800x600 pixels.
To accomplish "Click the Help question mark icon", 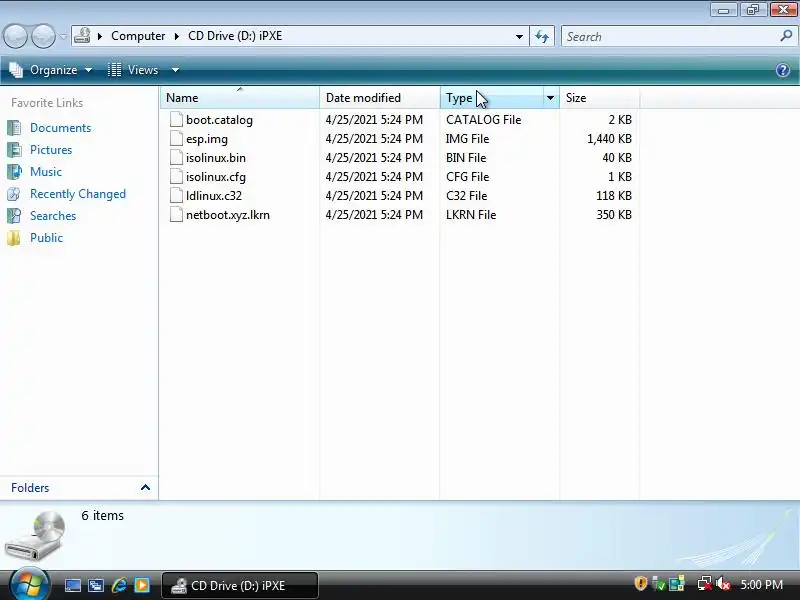I will point(783,70).
